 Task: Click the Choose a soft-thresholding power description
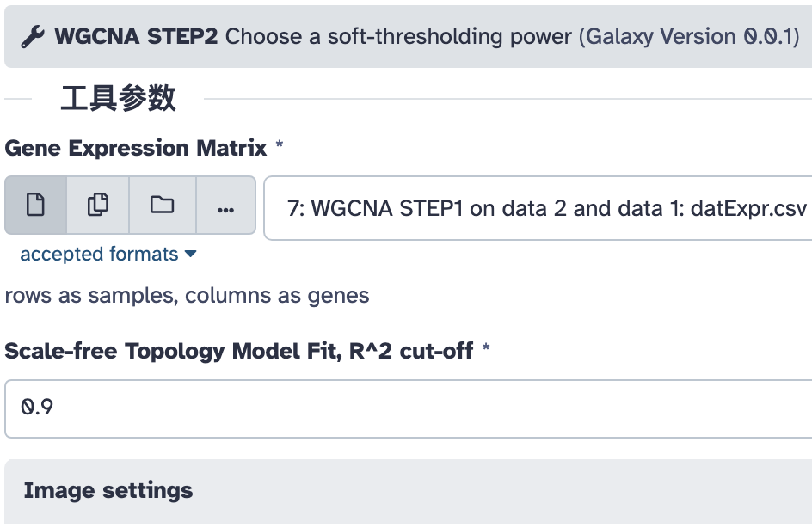(398, 37)
